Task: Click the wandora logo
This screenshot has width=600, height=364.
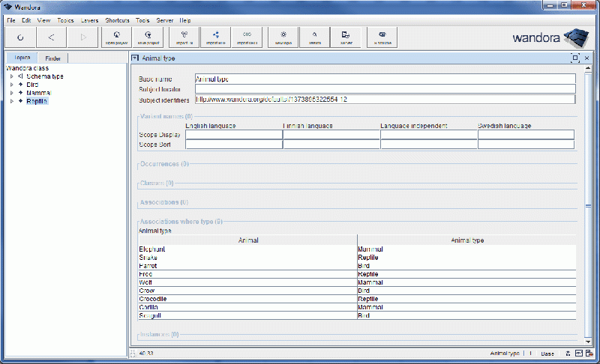Action: [550, 37]
